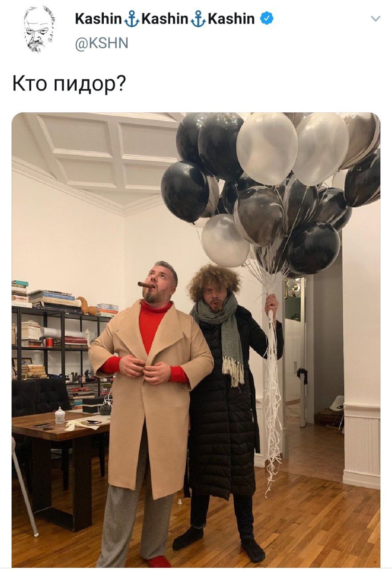Click the sketched profile avatar

click(39, 29)
